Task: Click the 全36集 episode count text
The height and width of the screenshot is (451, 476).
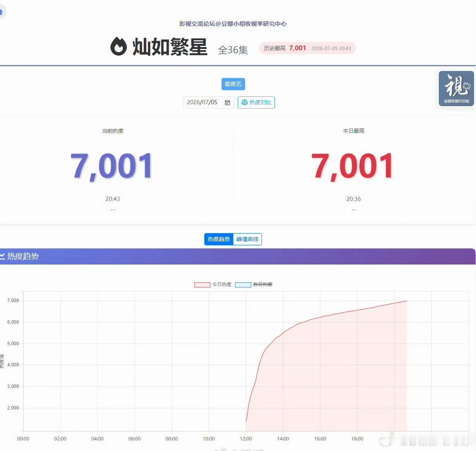Action: (233, 50)
